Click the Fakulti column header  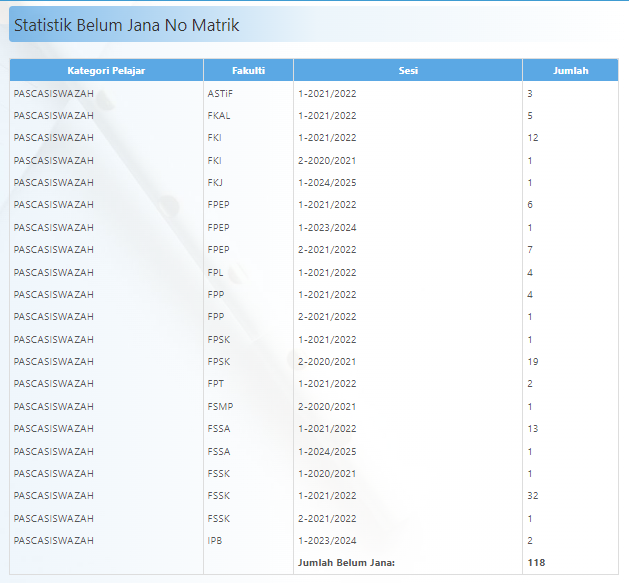(248, 71)
